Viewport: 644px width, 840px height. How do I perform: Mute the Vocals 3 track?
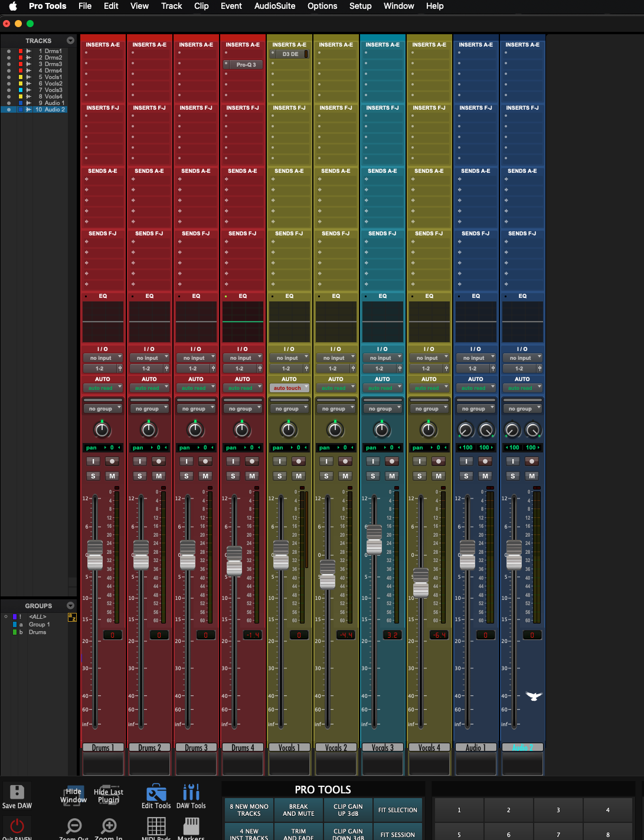pyautogui.click(x=392, y=476)
